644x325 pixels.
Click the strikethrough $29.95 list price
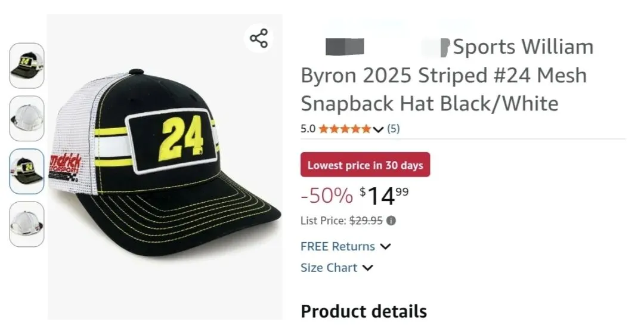[366, 221]
